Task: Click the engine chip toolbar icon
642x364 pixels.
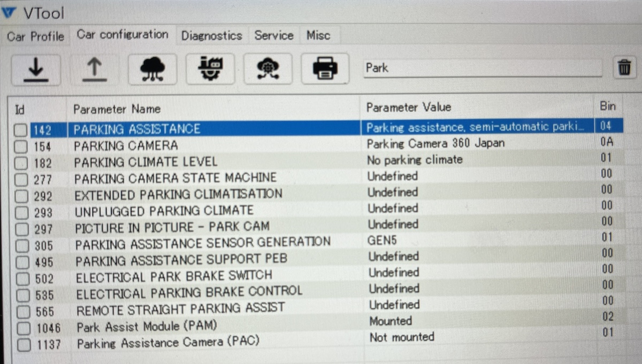Action: tap(210, 69)
